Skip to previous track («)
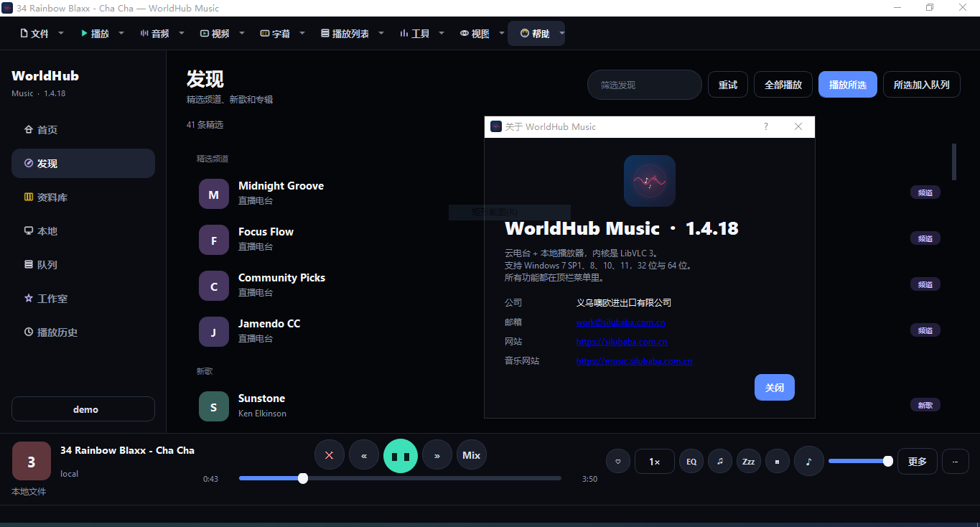 click(x=364, y=455)
